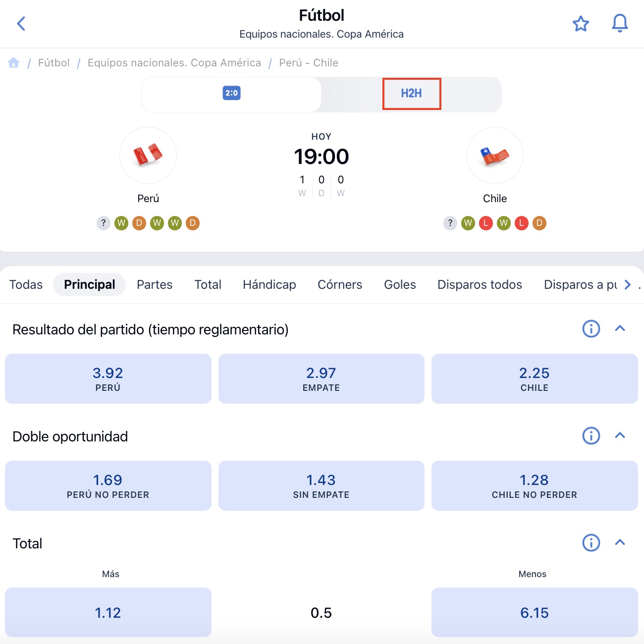Open notifications via the bell icon

coord(619,23)
